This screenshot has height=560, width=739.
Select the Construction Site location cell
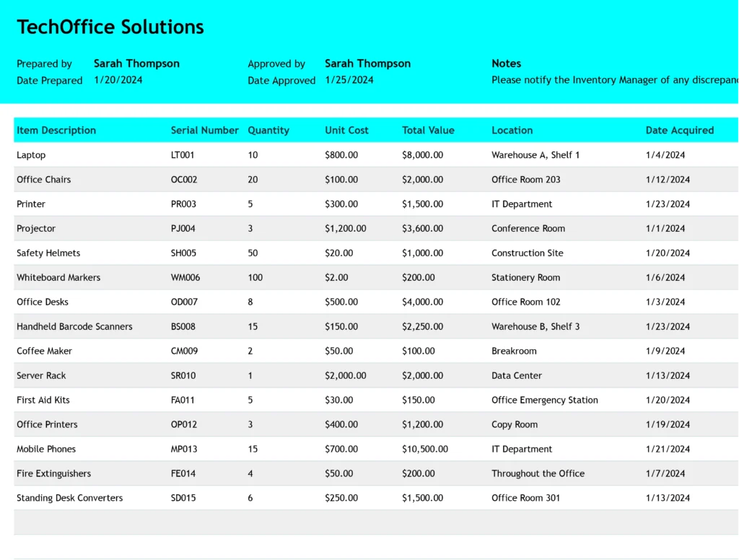pos(528,253)
